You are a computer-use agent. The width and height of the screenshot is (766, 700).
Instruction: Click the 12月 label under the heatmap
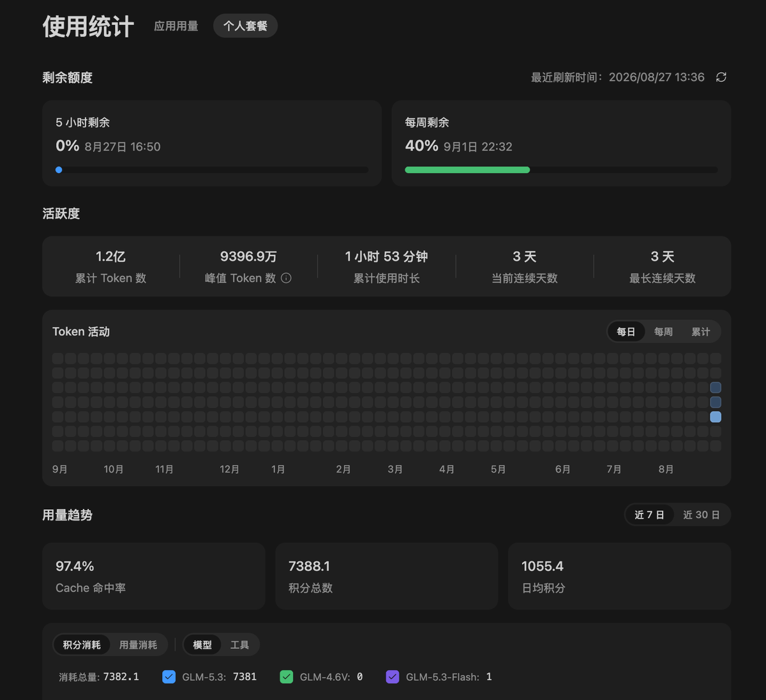(x=229, y=469)
